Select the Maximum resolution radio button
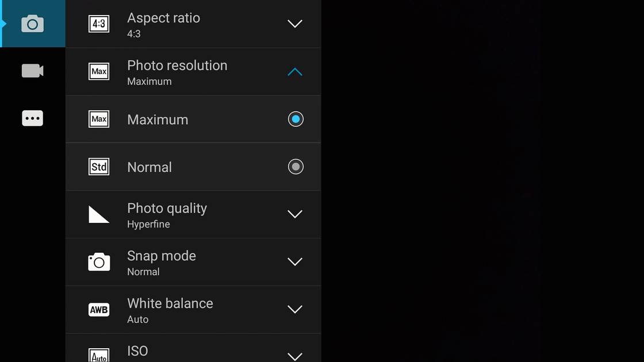Screen dimensions: 644x362 296,119
